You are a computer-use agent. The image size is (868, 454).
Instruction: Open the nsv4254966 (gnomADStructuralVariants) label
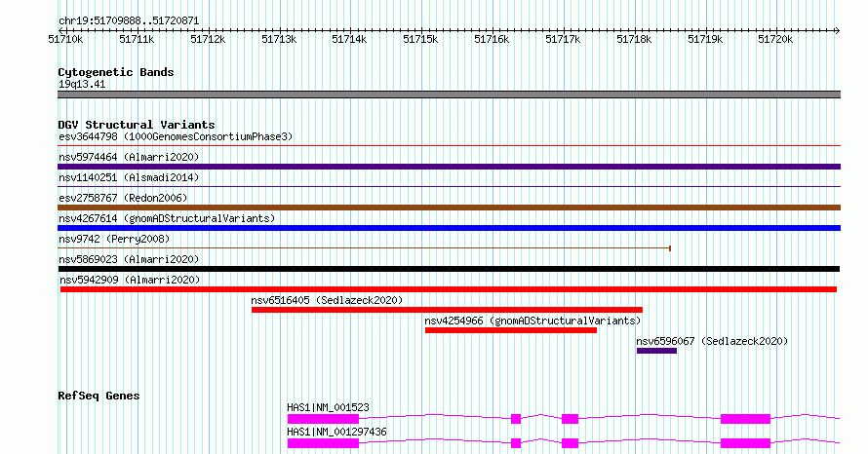[x=533, y=321]
